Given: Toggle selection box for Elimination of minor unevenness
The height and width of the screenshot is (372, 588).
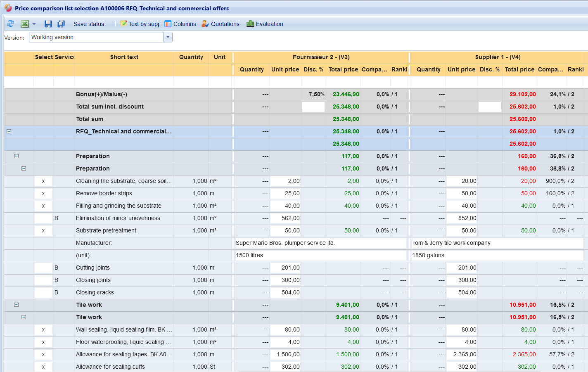Looking at the screenshot, I should point(43,218).
